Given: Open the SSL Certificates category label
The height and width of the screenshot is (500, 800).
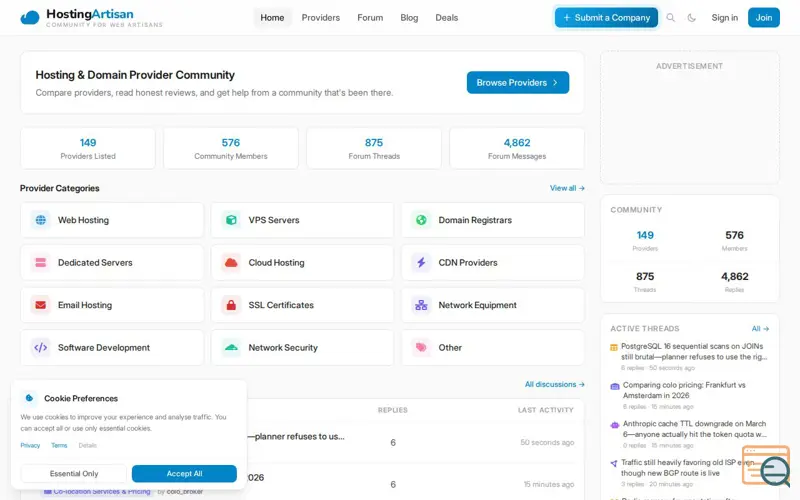Looking at the screenshot, I should point(281,305).
